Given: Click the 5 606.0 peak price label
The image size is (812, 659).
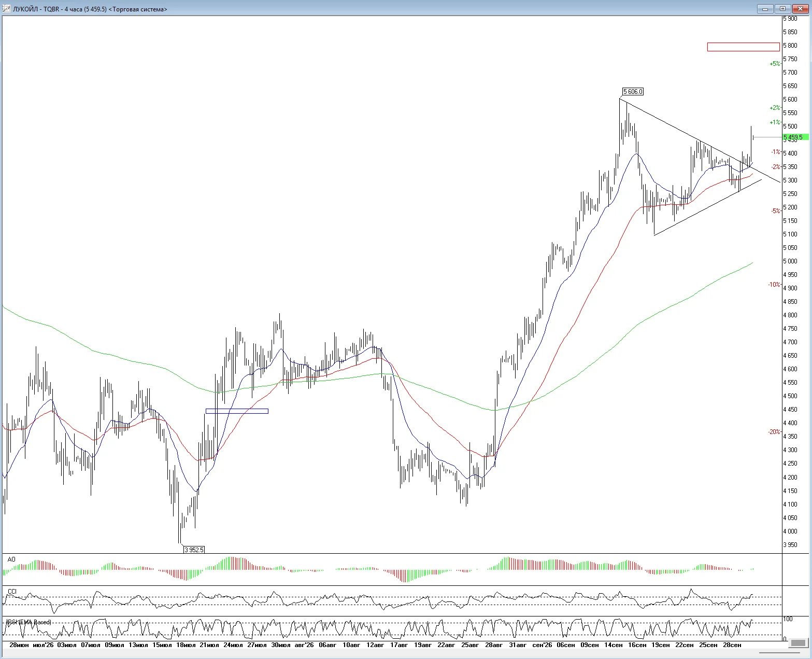Looking at the screenshot, I should 633,92.
